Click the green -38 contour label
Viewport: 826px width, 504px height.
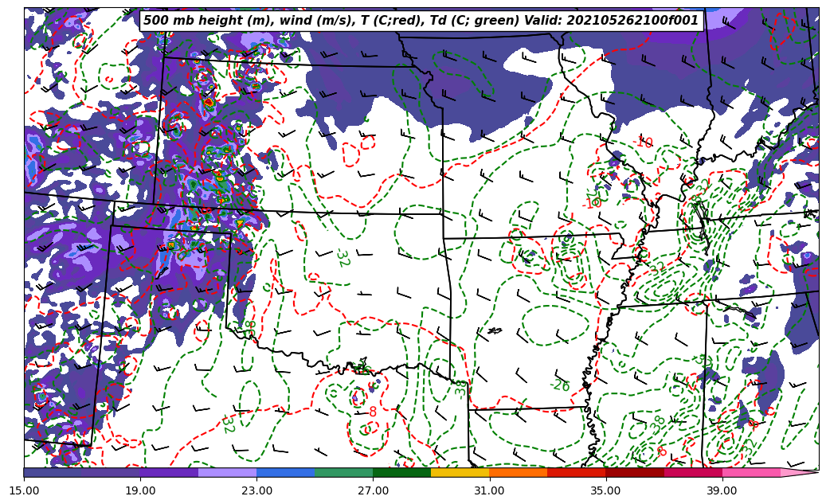point(657,424)
